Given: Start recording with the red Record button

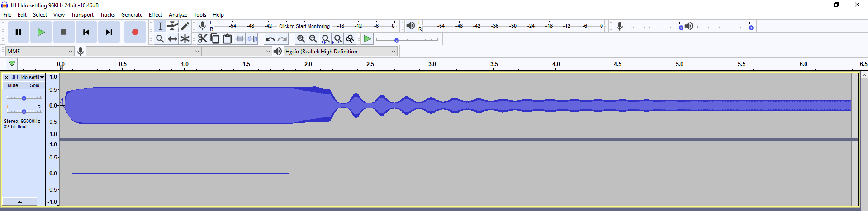Looking at the screenshot, I should point(135,32).
